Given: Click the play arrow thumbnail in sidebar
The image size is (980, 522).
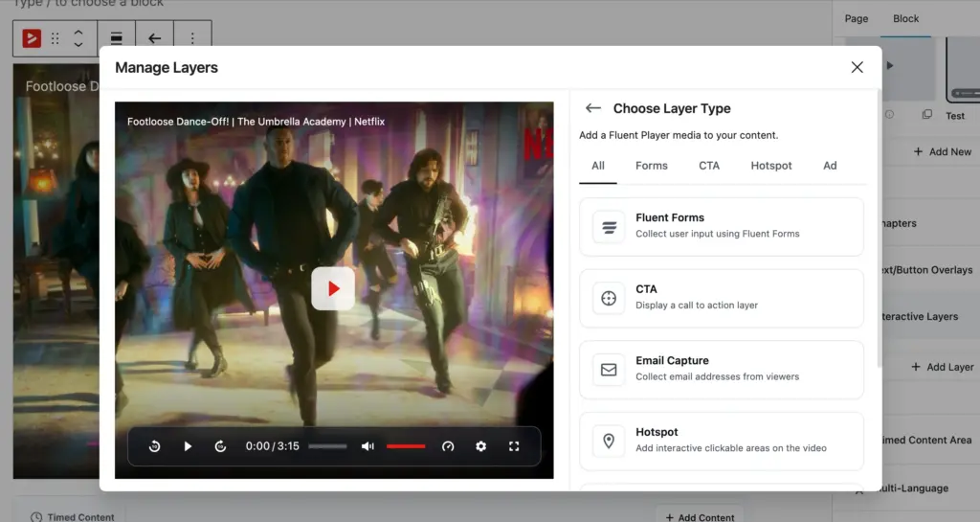Looking at the screenshot, I should pyautogui.click(x=890, y=66).
